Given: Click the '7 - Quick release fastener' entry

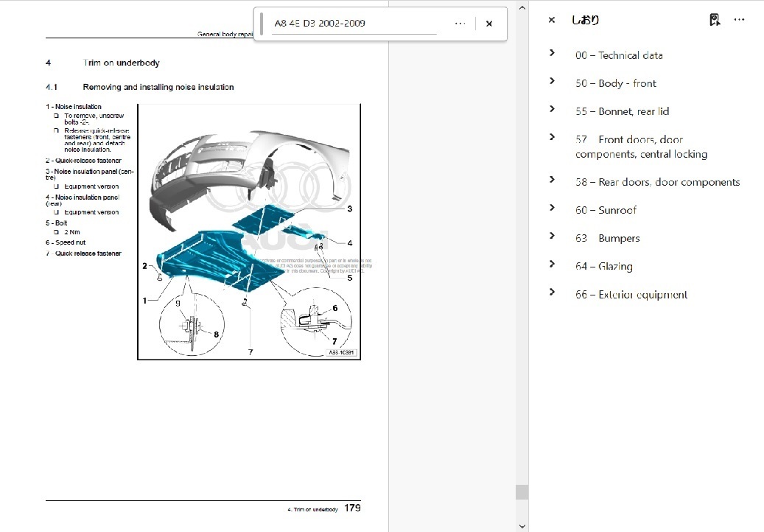Looking at the screenshot, I should coord(83,253).
